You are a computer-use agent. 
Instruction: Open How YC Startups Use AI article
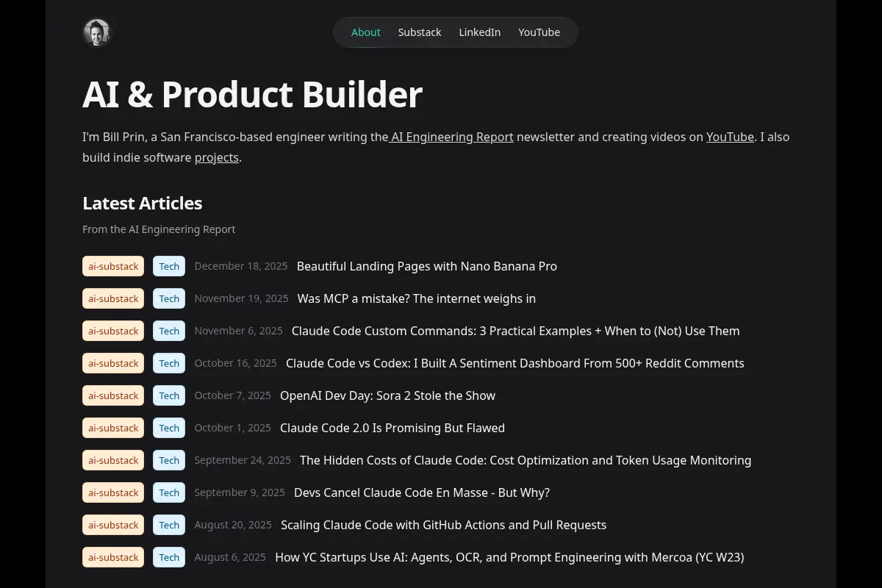click(509, 557)
